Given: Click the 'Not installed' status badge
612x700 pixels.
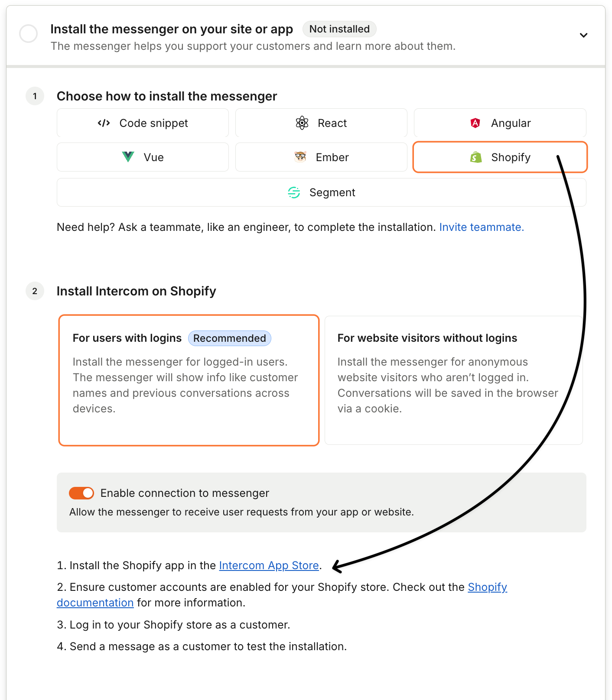Looking at the screenshot, I should click(339, 29).
